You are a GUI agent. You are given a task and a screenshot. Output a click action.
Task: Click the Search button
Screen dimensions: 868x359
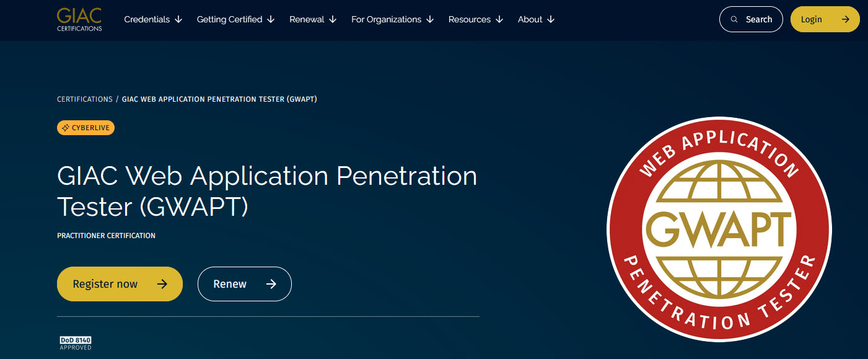click(751, 19)
